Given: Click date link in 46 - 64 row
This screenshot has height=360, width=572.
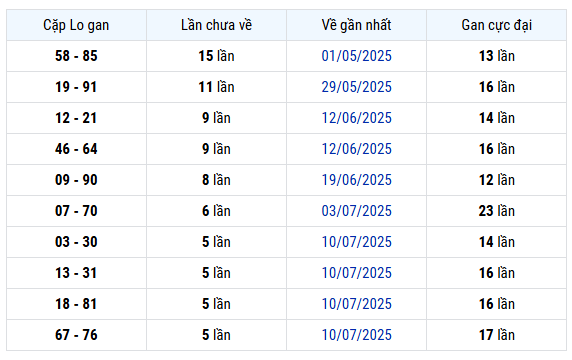Looking at the screenshot, I should (x=356, y=149).
